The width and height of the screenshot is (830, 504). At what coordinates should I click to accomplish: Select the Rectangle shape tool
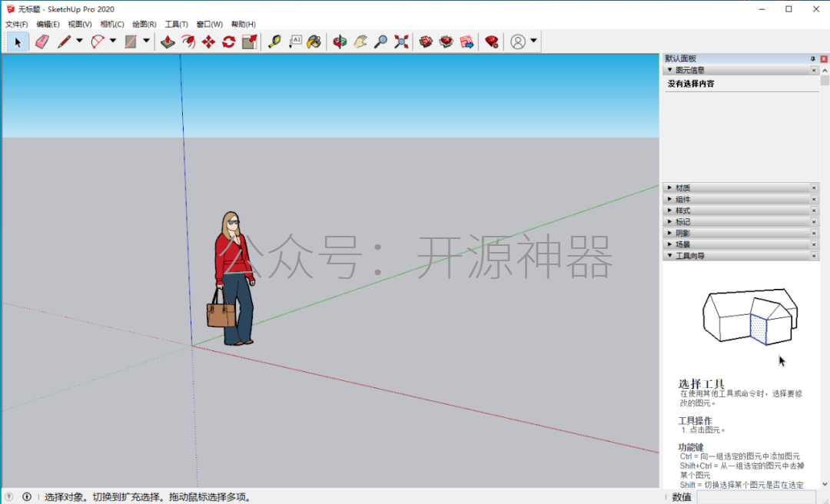tap(131, 41)
